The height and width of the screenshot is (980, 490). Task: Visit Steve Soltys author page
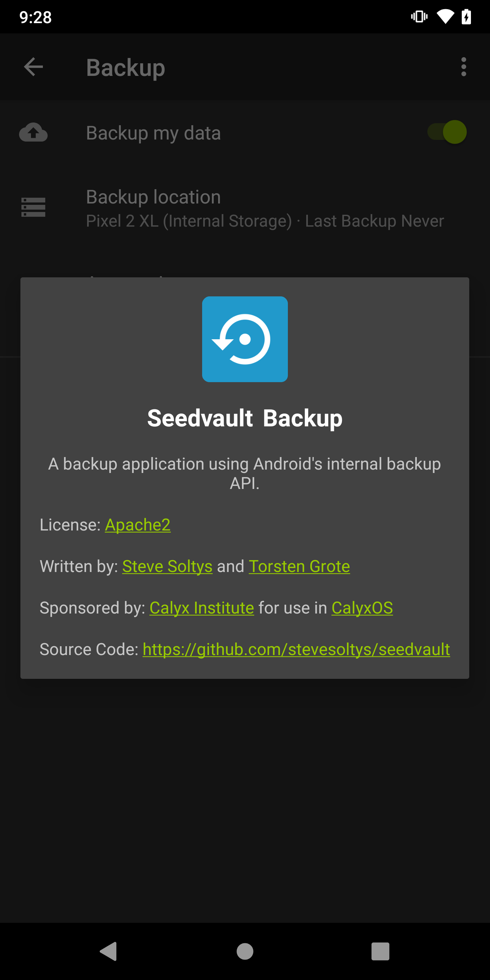coord(167,566)
